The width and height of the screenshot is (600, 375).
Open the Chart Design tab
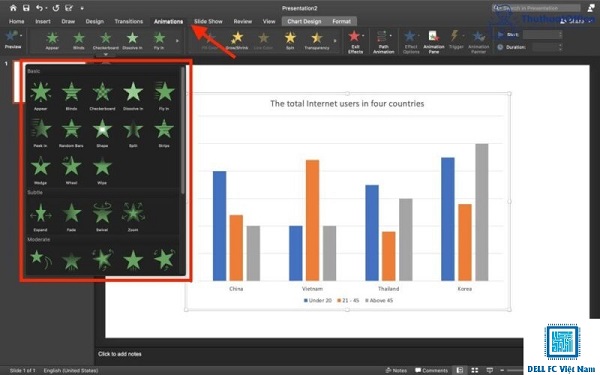(x=304, y=21)
